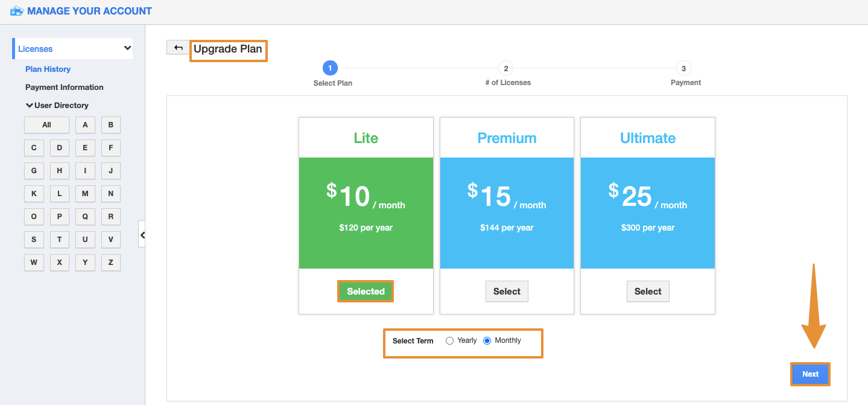
Task: Show all users via the All filter
Action: click(46, 124)
